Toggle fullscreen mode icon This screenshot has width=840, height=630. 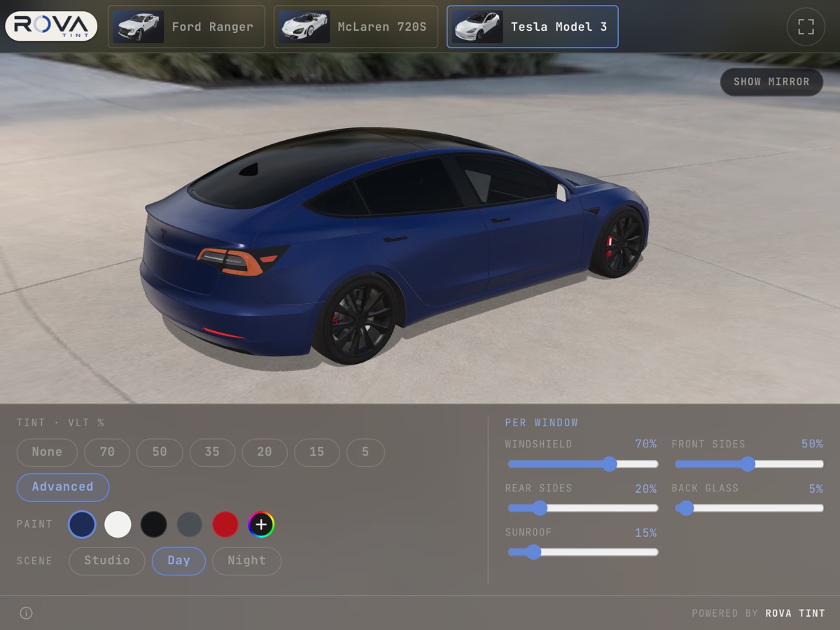tap(806, 27)
